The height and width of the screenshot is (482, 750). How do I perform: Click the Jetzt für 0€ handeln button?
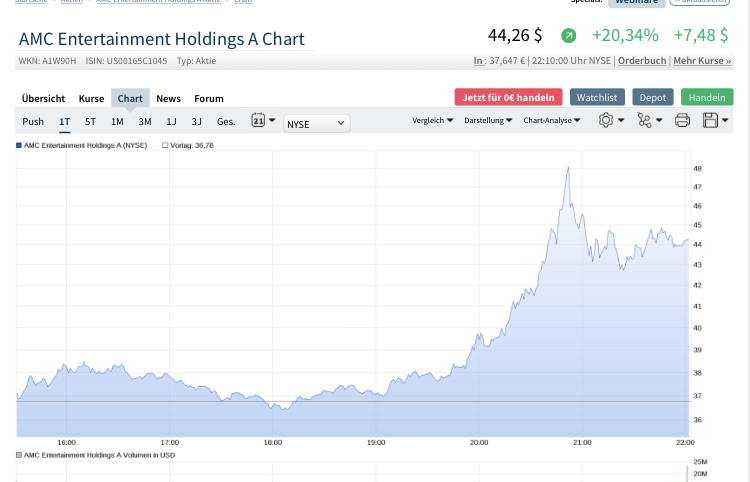(508, 97)
